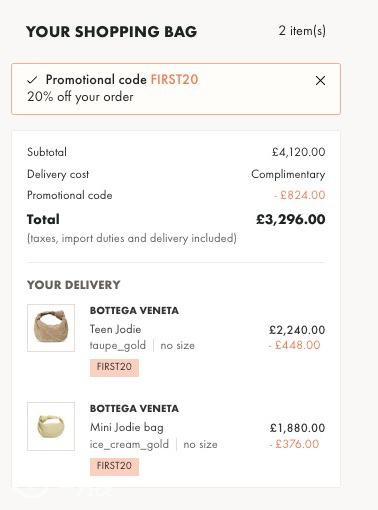This screenshot has height=510, width=378.
Task: Click the FIRST20 tag under Teen Jodie
Action: 114,367
